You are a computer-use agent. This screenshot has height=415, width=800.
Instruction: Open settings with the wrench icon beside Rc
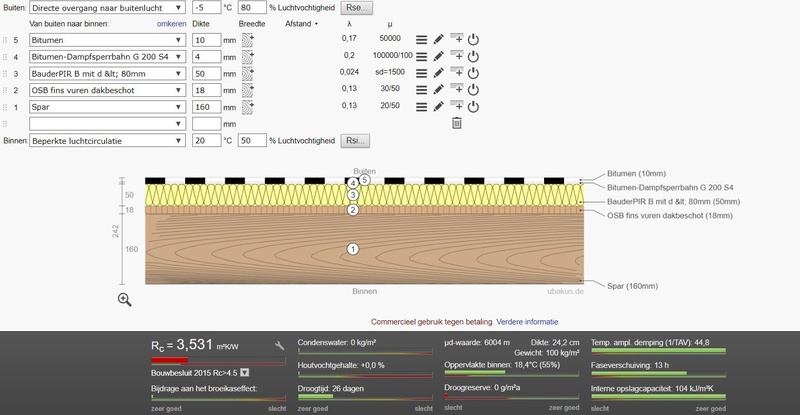[x=280, y=346]
